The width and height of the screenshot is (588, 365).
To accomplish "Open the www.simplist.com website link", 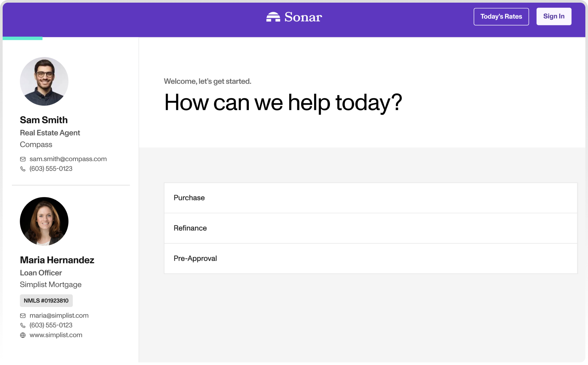I will click(56, 335).
